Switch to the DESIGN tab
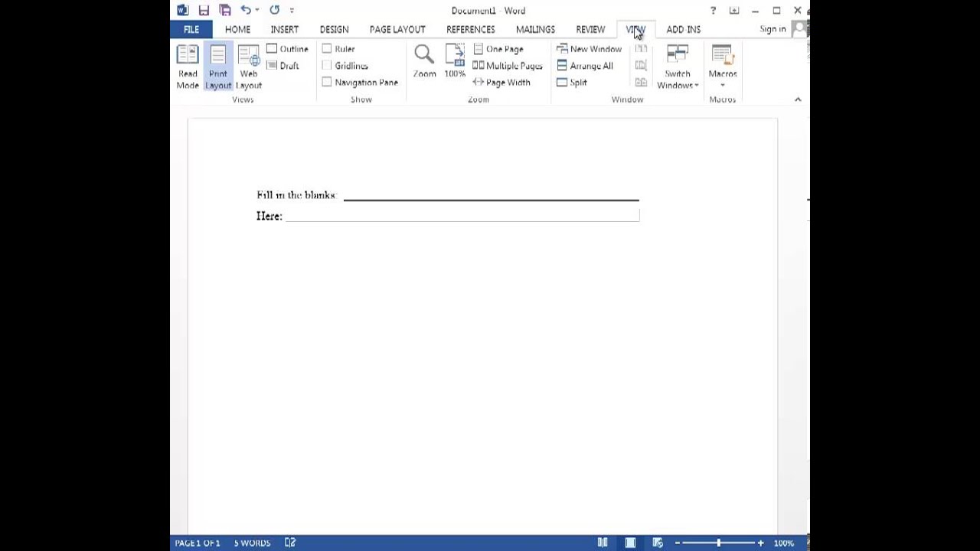 334,29
